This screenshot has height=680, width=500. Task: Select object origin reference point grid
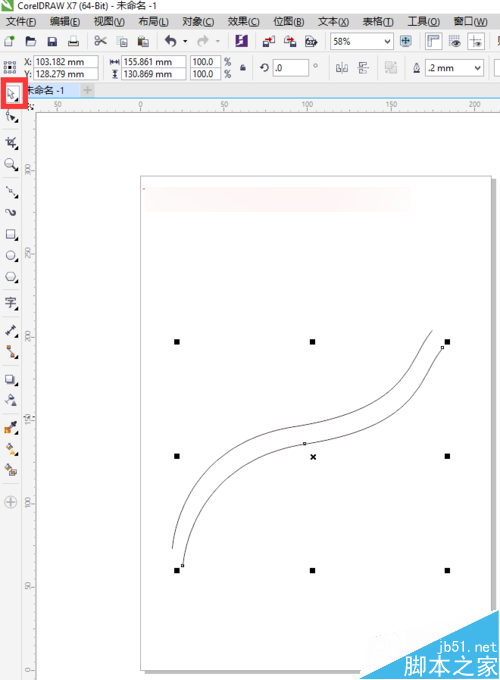pos(10,67)
